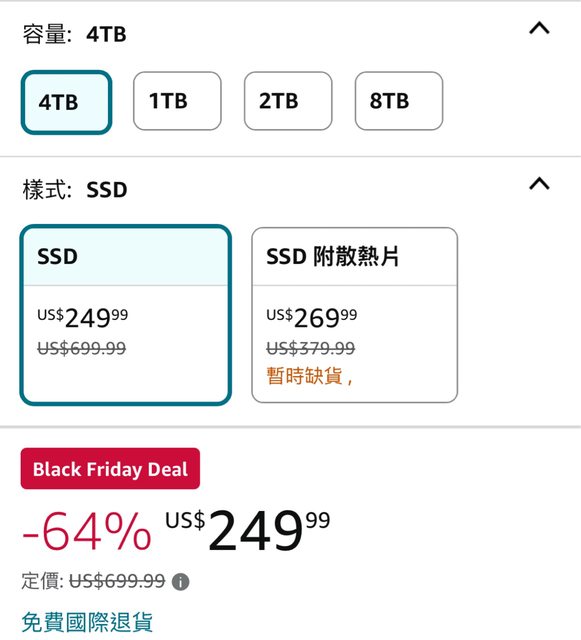
Task: Collapse the 容量 capacity section chevron
Action: 539,28
